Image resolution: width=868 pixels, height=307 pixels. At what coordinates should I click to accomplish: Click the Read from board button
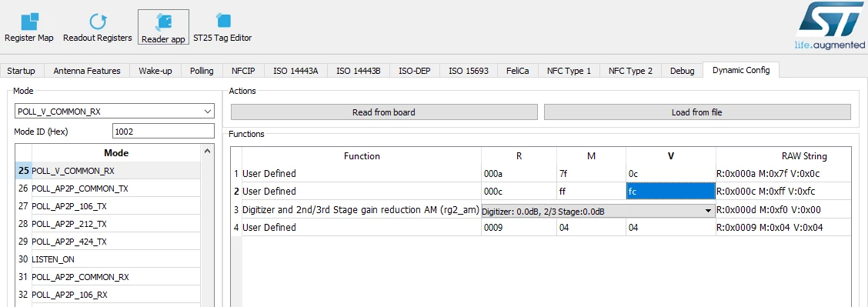pos(384,112)
